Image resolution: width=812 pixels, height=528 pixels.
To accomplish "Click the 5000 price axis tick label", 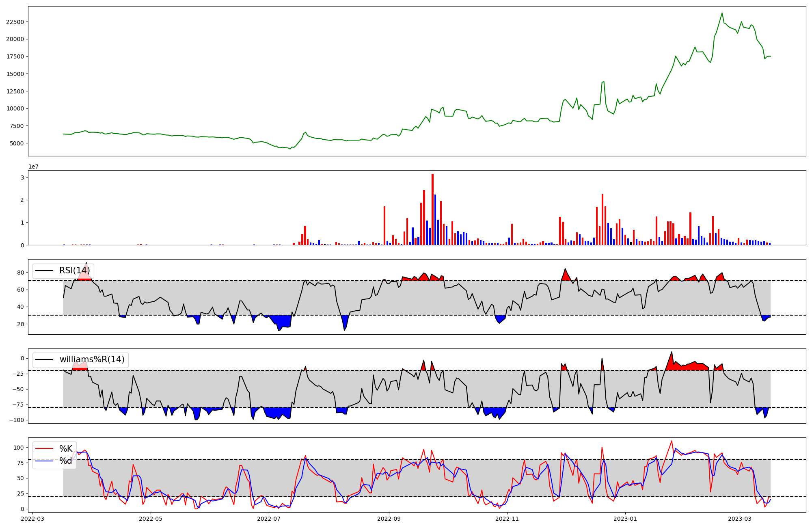I will pyautogui.click(x=17, y=143).
